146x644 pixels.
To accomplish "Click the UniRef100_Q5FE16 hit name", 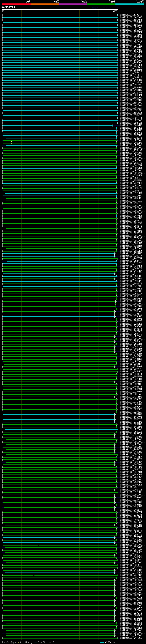I will point(131,487).
